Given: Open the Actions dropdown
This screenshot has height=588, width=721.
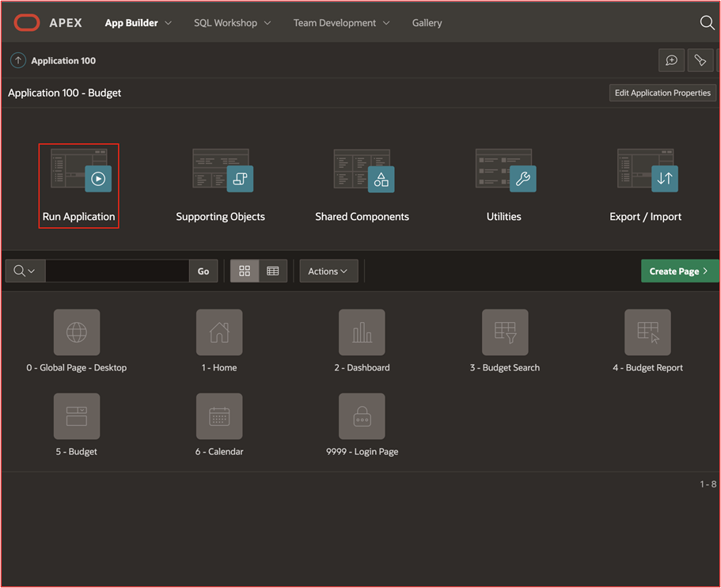Looking at the screenshot, I should 328,271.
